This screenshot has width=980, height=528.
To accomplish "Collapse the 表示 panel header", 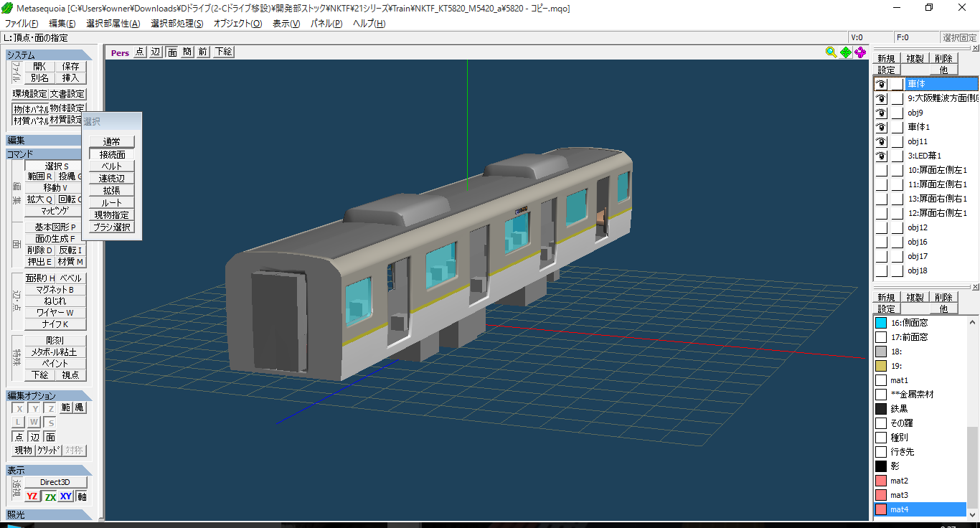I will coord(49,471).
